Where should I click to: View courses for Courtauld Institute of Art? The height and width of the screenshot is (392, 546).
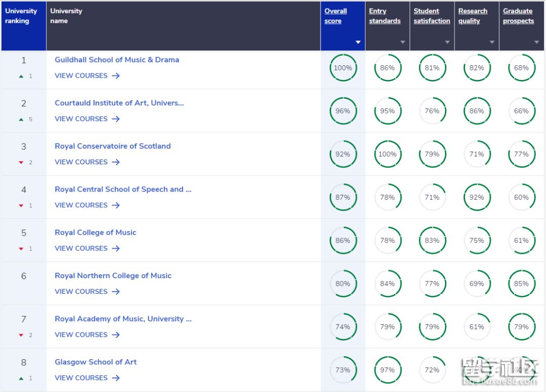(x=87, y=119)
